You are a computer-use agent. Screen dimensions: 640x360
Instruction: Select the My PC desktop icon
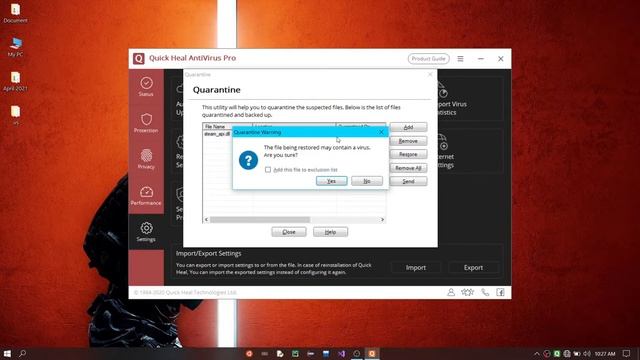(16, 47)
